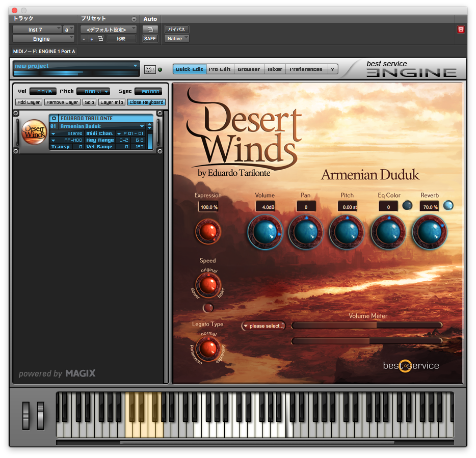476x458 pixels.
Task: Click the Layer Info button
Action: (112, 102)
